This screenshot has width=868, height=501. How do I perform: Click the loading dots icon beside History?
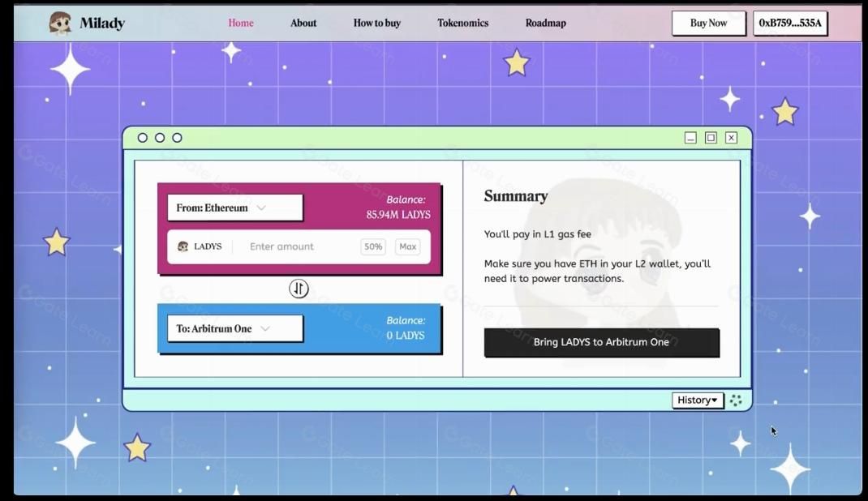pyautogui.click(x=736, y=400)
